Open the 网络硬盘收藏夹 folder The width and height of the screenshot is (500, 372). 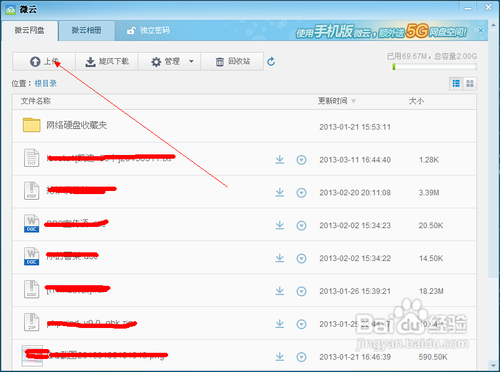pos(76,125)
